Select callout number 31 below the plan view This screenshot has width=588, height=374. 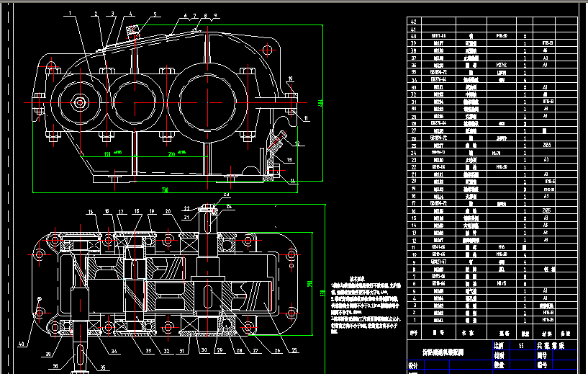coord(182,351)
